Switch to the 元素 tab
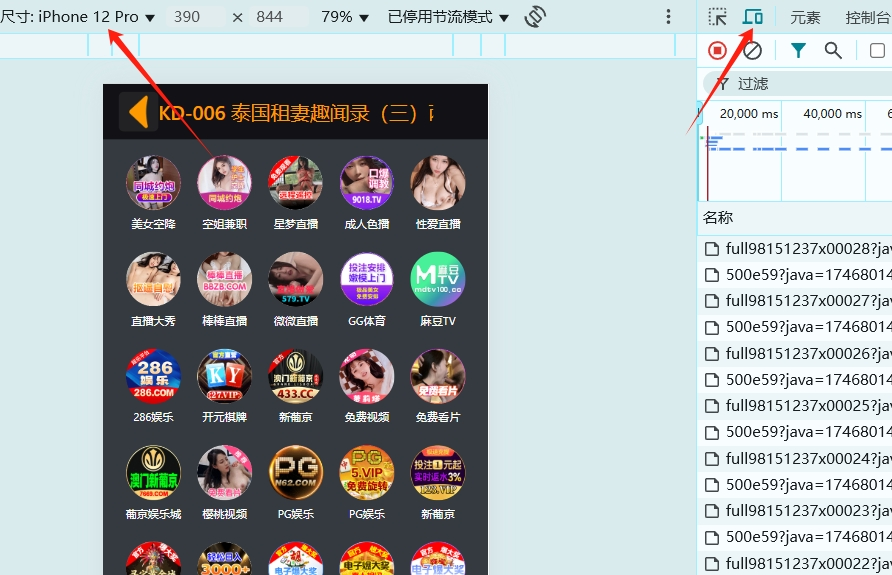This screenshot has height=575, width=892. point(805,18)
